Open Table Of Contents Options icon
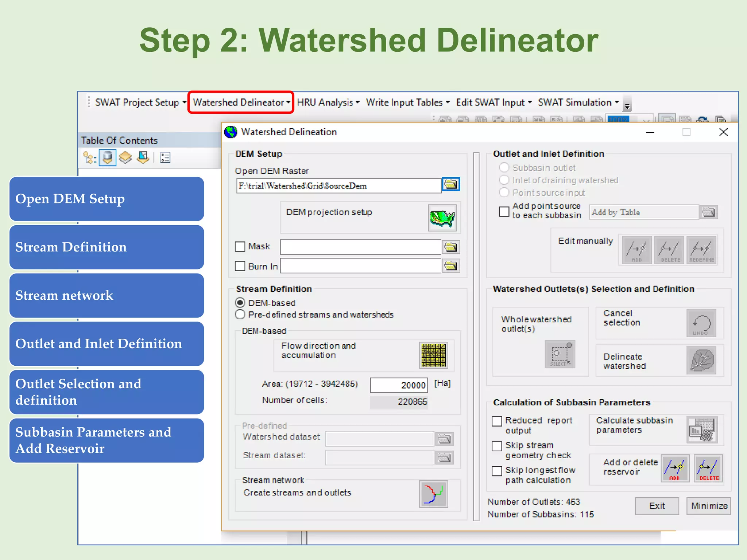This screenshot has width=747, height=560. [165, 158]
